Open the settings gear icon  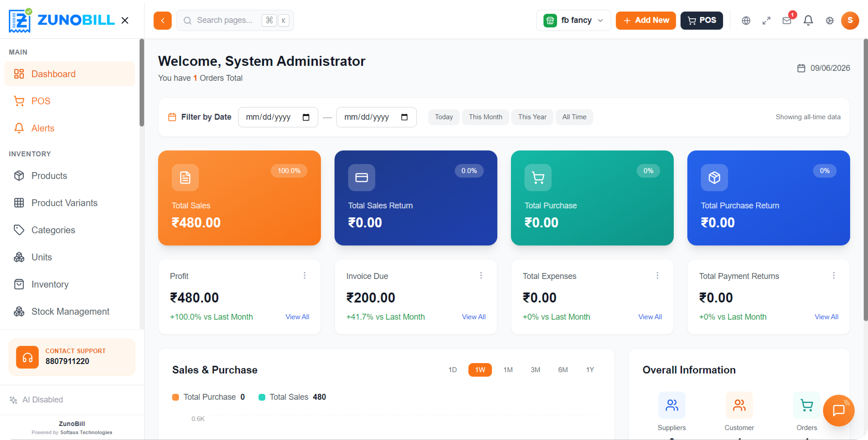pos(830,21)
